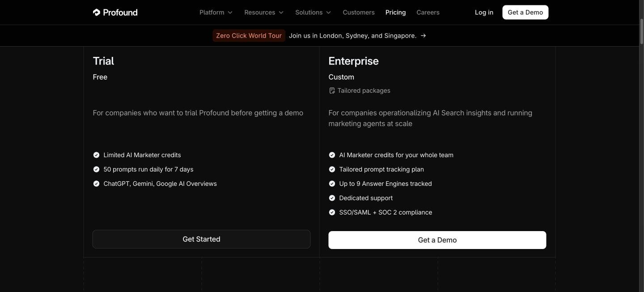Expand the Platform chevron
Screen dimensions: 644x292
click(x=230, y=13)
